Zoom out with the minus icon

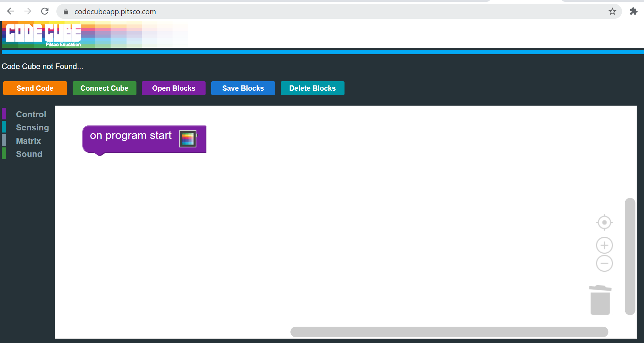pos(604,263)
